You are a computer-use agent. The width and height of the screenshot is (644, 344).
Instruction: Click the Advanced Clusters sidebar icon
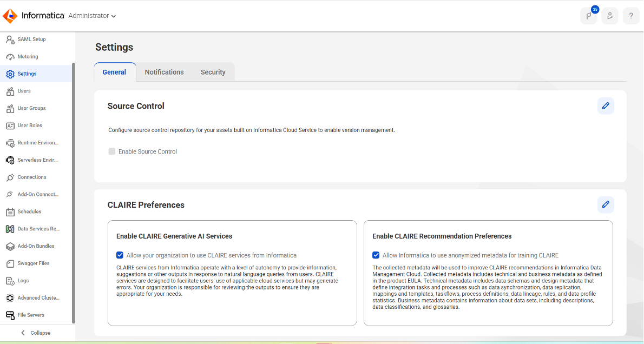(x=10, y=298)
